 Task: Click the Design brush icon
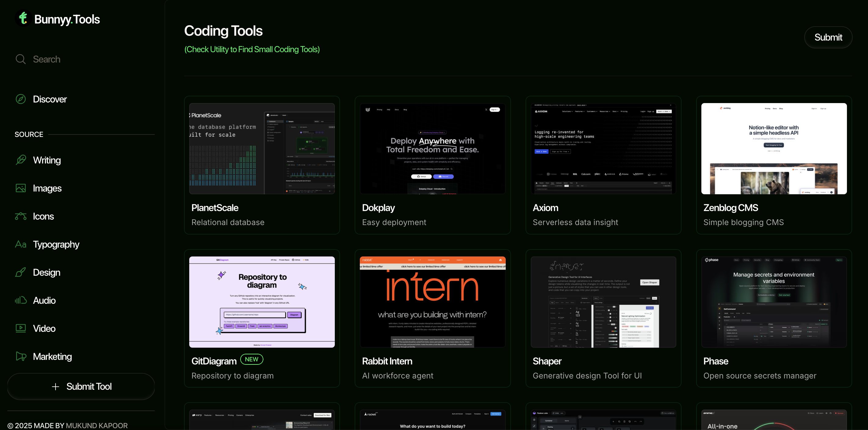click(x=20, y=272)
